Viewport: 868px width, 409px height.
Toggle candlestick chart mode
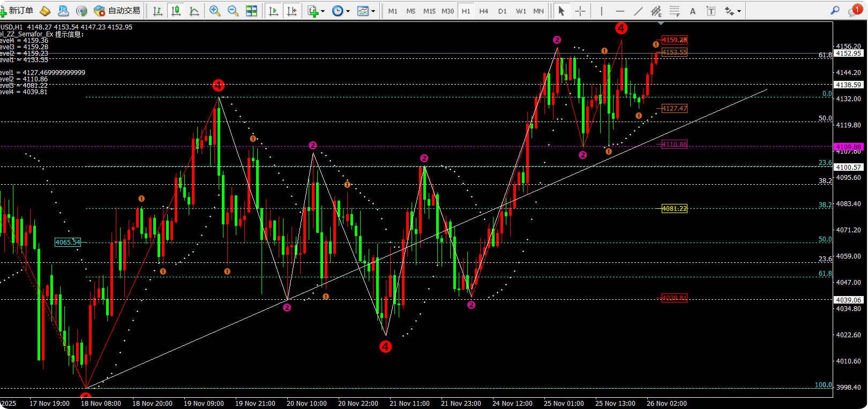[176, 11]
